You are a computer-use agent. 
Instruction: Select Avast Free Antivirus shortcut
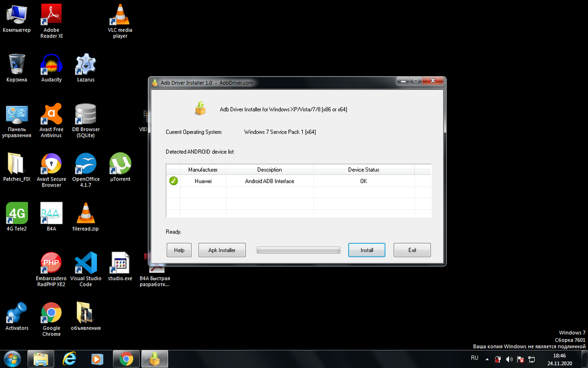(51, 121)
